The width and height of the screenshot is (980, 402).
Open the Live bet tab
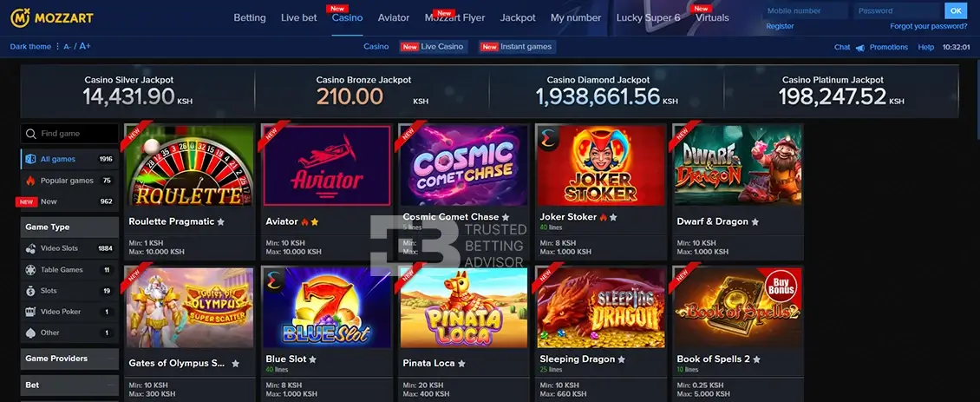298,17
